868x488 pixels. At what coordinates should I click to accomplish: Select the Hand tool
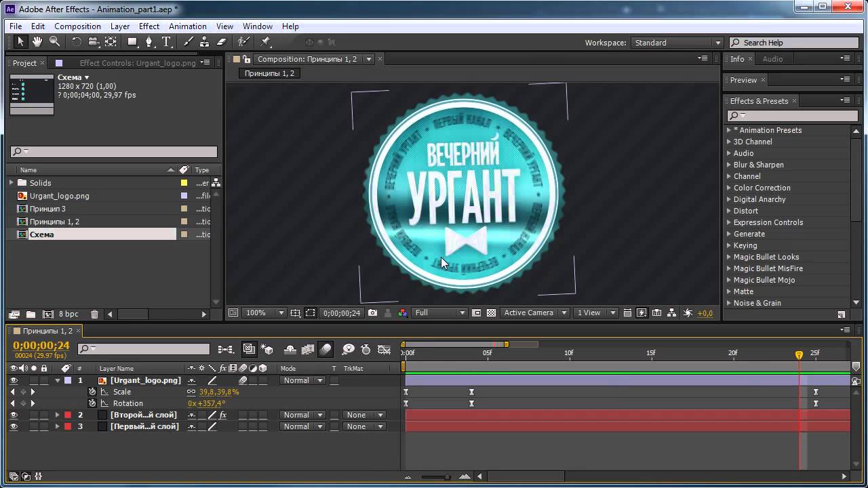(x=37, y=42)
